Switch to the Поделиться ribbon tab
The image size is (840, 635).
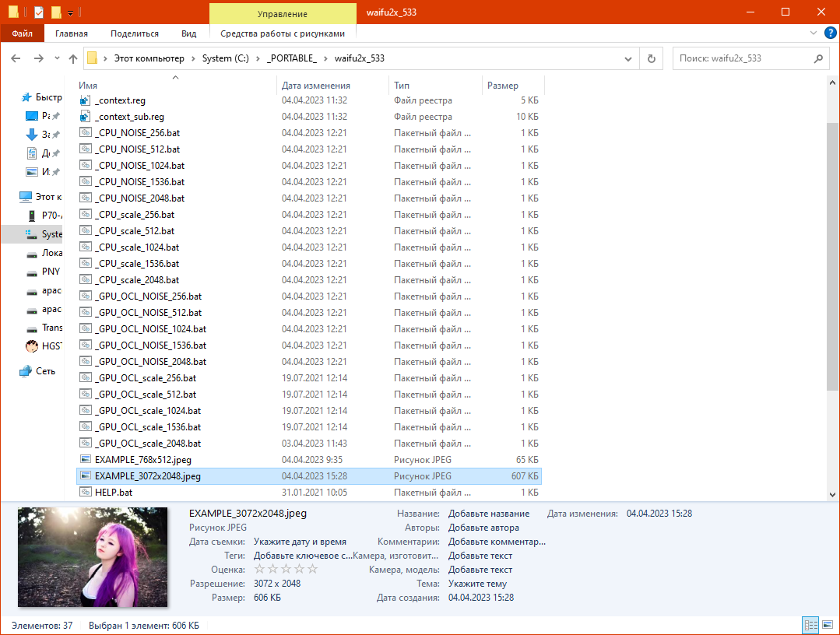click(x=135, y=33)
